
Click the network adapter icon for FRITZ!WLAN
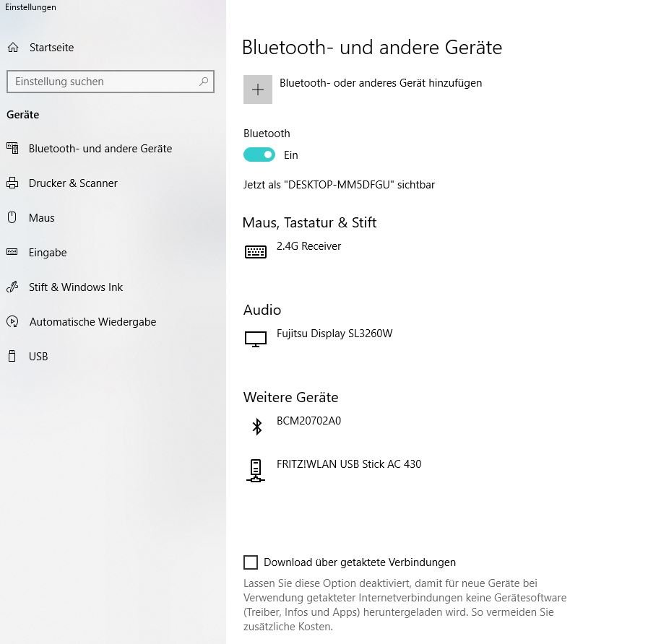(255, 470)
